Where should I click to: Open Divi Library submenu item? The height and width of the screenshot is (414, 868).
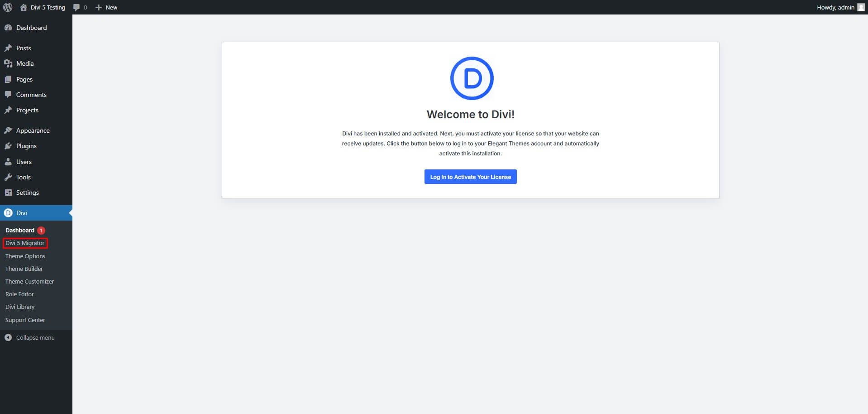pos(20,307)
